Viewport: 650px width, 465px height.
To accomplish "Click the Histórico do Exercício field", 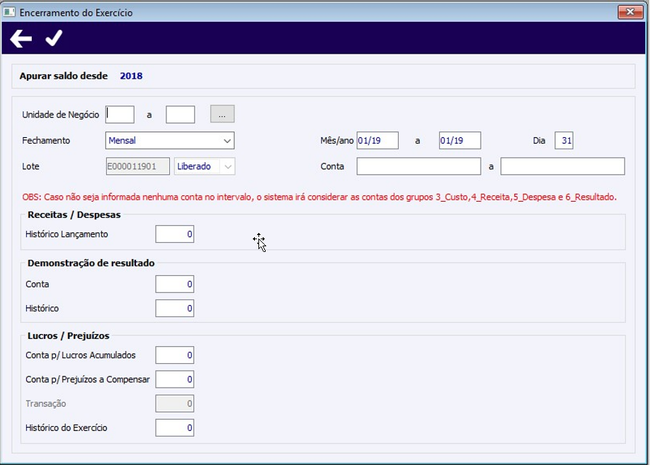I will (x=175, y=428).
